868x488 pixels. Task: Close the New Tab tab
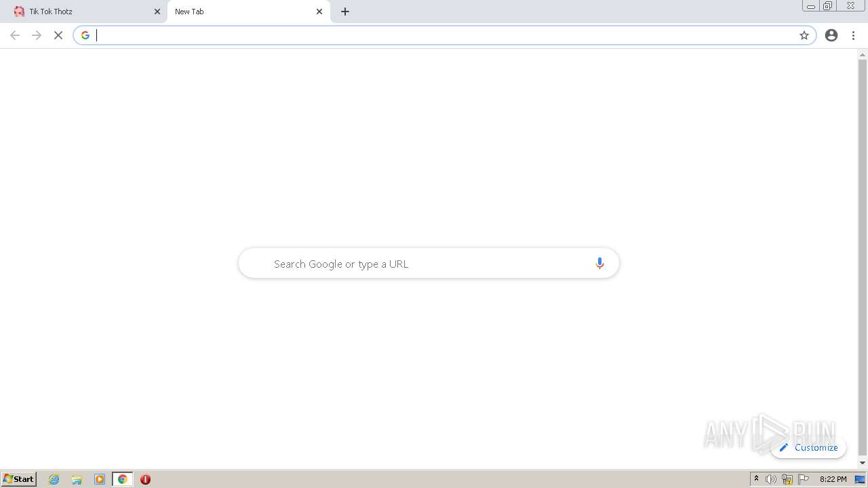(x=319, y=12)
